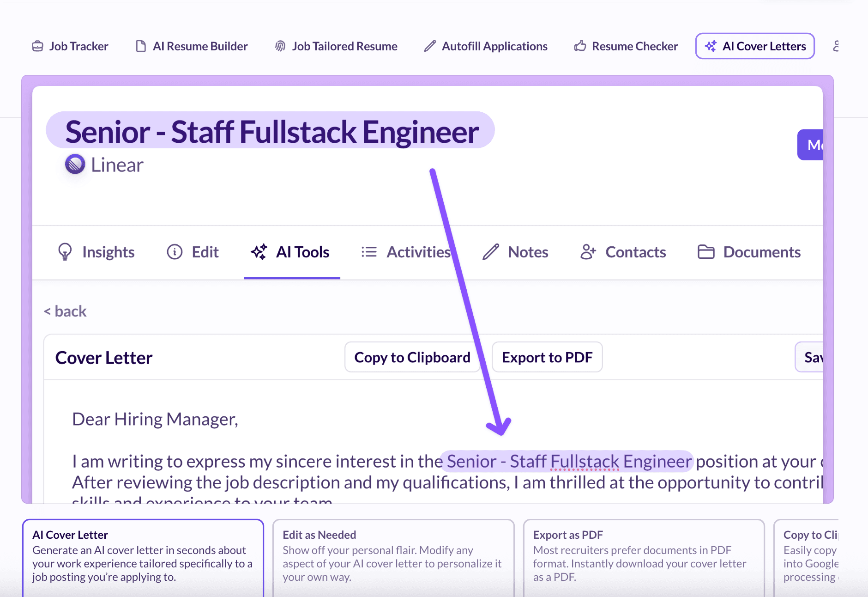Click the Documents folder icon

(706, 252)
